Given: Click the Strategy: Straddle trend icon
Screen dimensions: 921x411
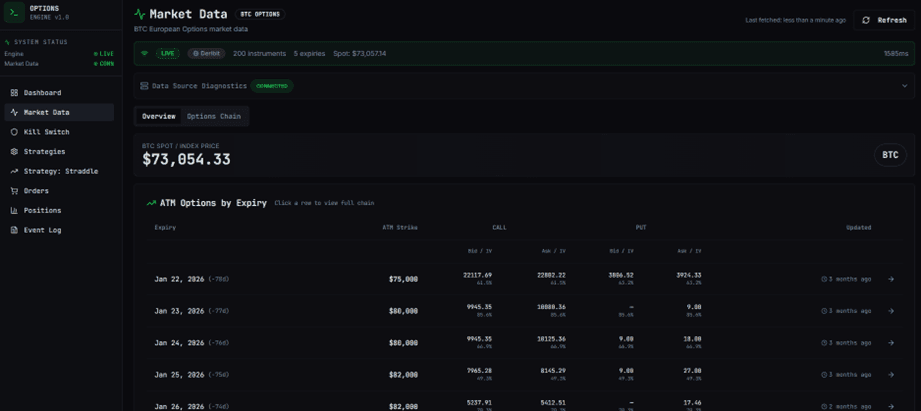Looking at the screenshot, I should pyautogui.click(x=14, y=171).
